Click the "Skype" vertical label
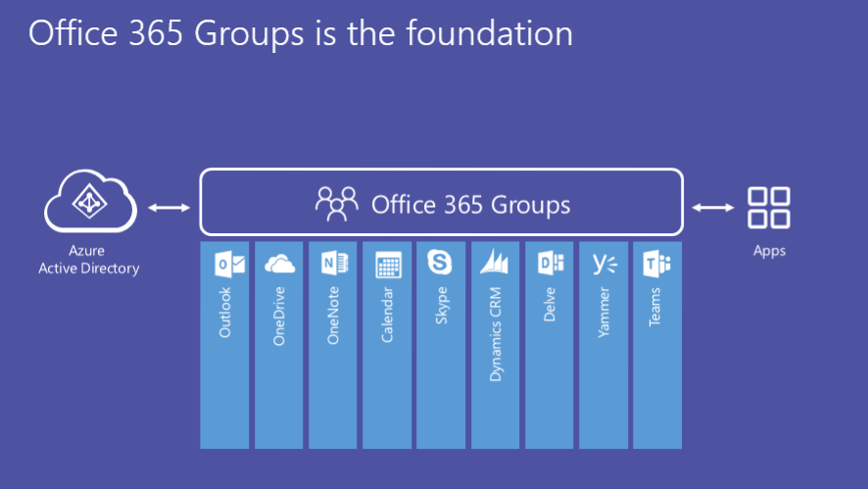Screen dimensions: 868x489 pyautogui.click(x=442, y=305)
